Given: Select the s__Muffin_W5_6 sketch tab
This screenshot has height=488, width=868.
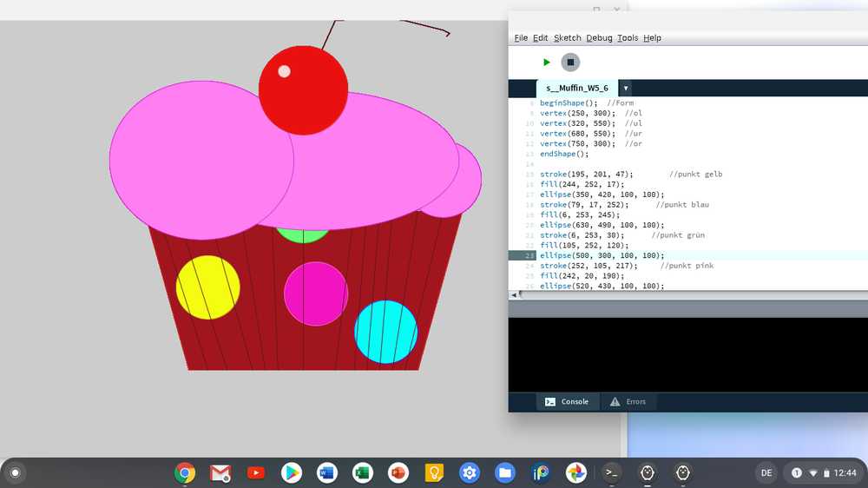Looking at the screenshot, I should click(x=577, y=89).
